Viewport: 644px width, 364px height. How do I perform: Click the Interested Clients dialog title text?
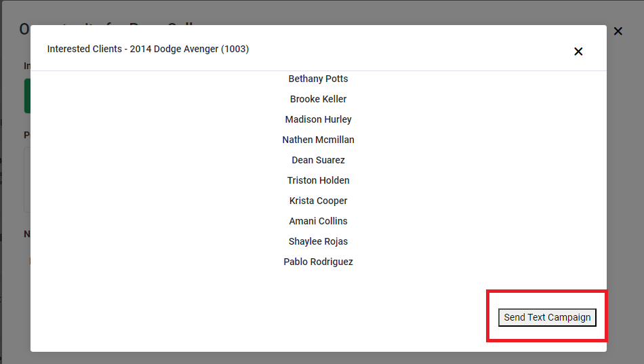pyautogui.click(x=148, y=49)
